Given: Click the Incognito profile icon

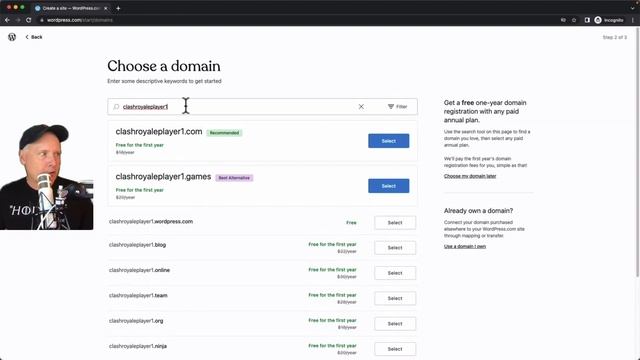Looking at the screenshot, I should [x=609, y=20].
